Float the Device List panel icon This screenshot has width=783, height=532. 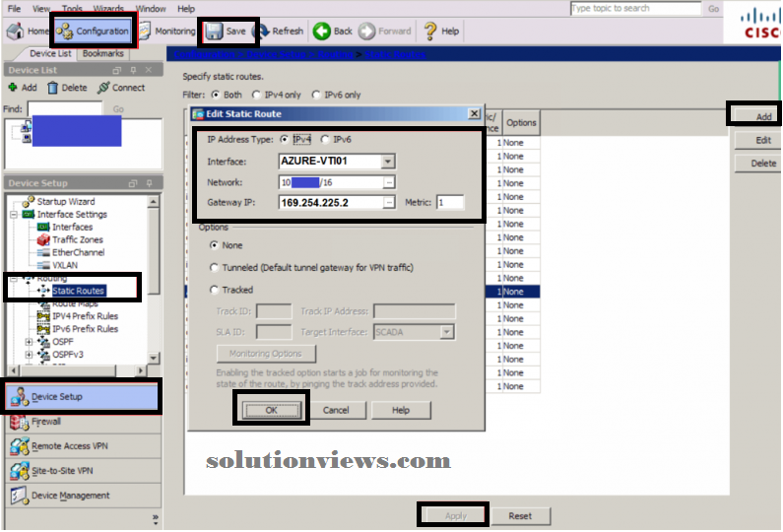(117, 70)
